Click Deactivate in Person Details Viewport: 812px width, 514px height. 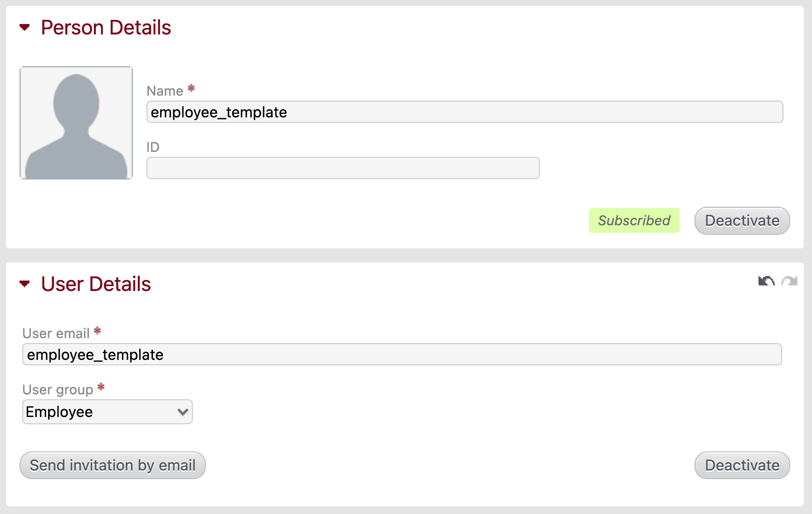(742, 221)
